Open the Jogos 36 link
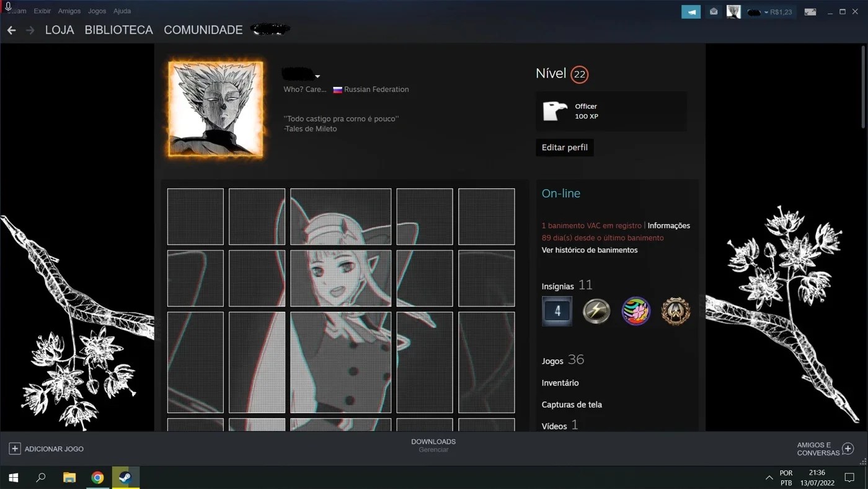 (563, 360)
